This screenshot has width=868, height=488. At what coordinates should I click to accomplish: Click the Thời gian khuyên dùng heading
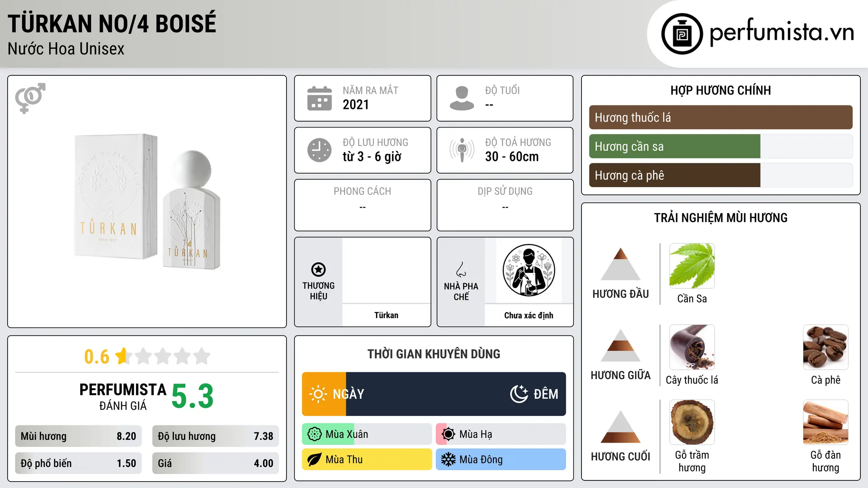click(x=434, y=354)
